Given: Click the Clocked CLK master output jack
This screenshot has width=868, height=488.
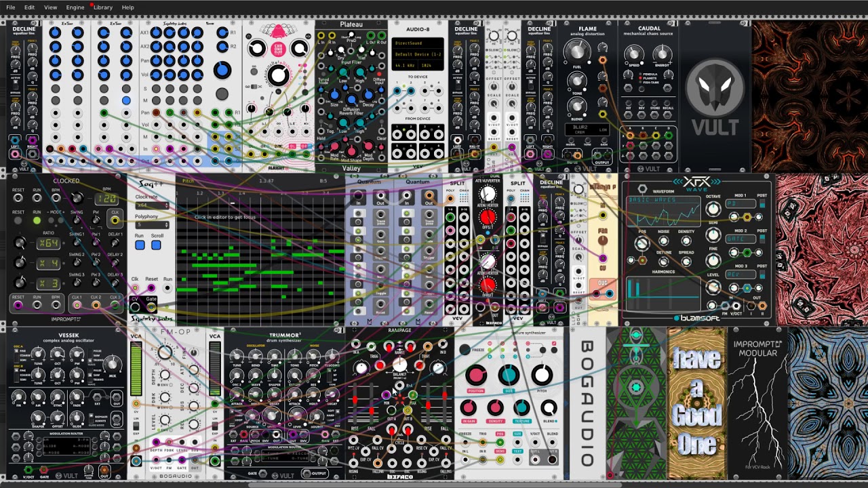Looking at the screenshot, I should point(115,220).
